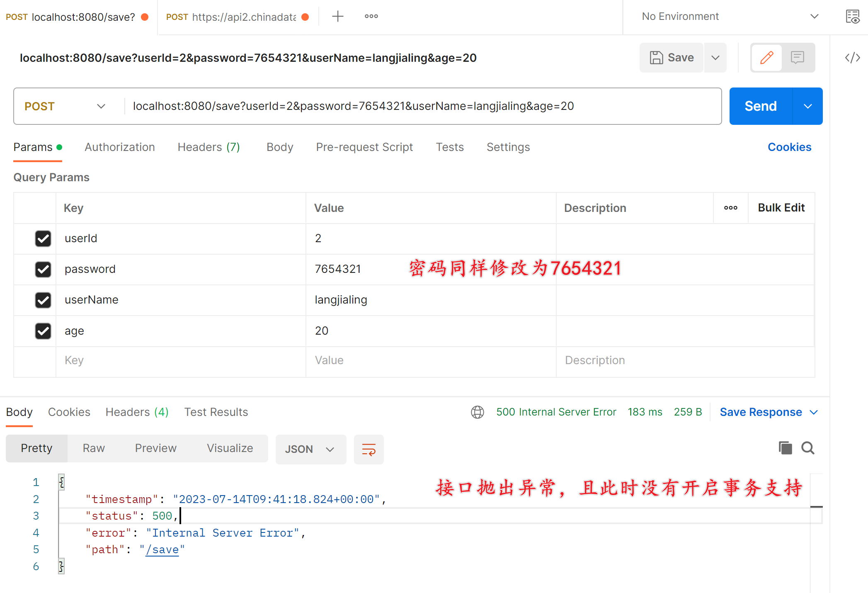Uncheck the age parameter checkbox
Image resolution: width=868 pixels, height=593 pixels.
click(43, 331)
